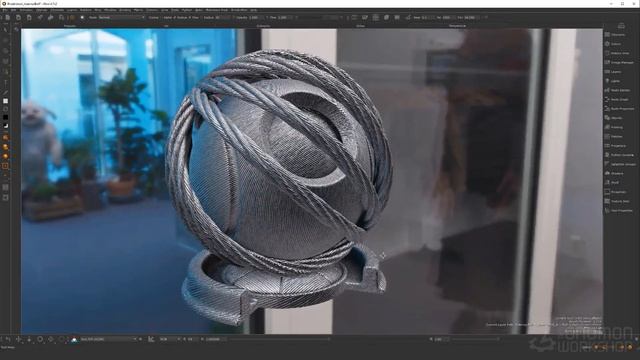Image resolution: width=640 pixels, height=360 pixels.
Task: Open the Edit menu
Action: pyautogui.click(x=13, y=10)
